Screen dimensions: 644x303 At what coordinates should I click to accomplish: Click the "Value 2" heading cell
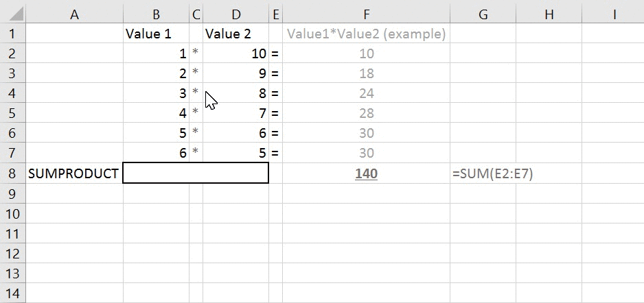pyautogui.click(x=236, y=34)
